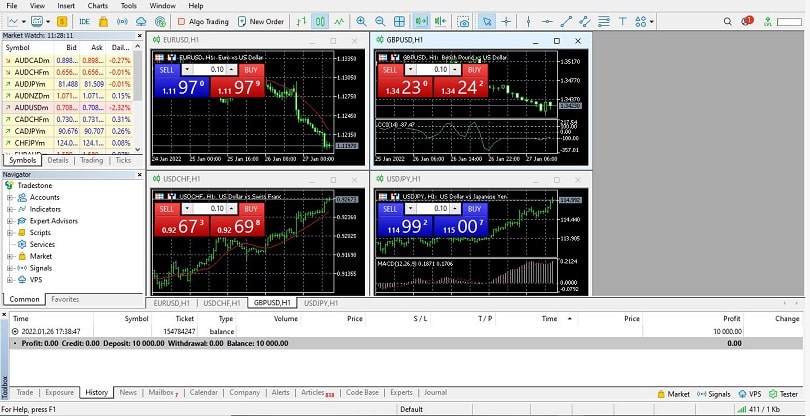Select the crosshair tool
This screenshot has width=810, height=416.
point(506,22)
